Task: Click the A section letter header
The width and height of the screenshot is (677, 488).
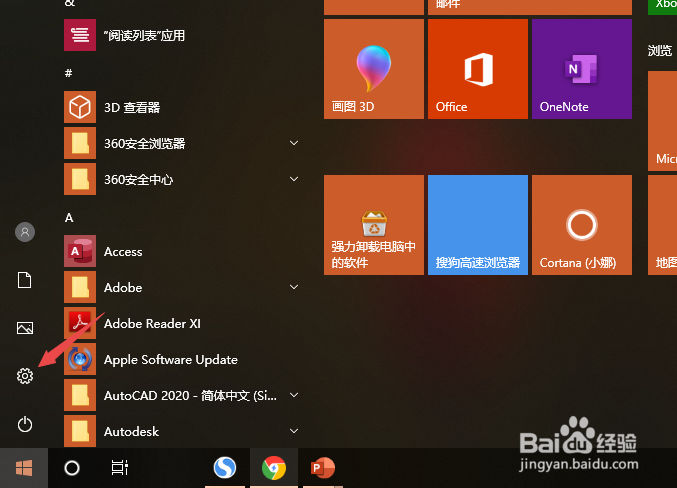Action: 69,218
